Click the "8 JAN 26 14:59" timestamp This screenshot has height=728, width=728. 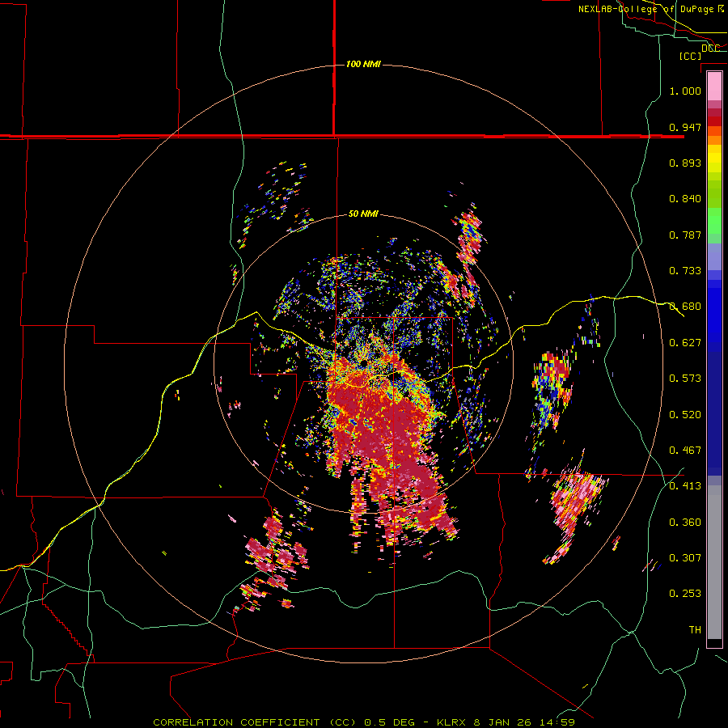click(524, 722)
